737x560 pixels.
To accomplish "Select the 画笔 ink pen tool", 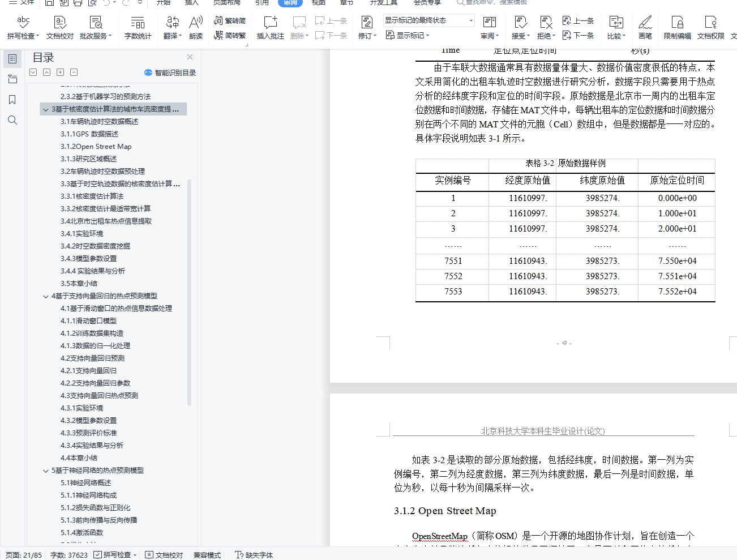I will tap(645, 27).
